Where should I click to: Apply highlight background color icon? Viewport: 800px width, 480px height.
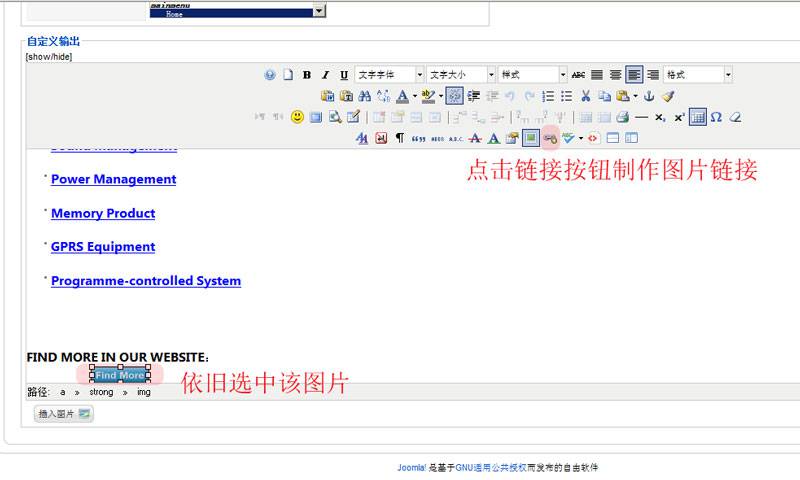tap(429, 96)
